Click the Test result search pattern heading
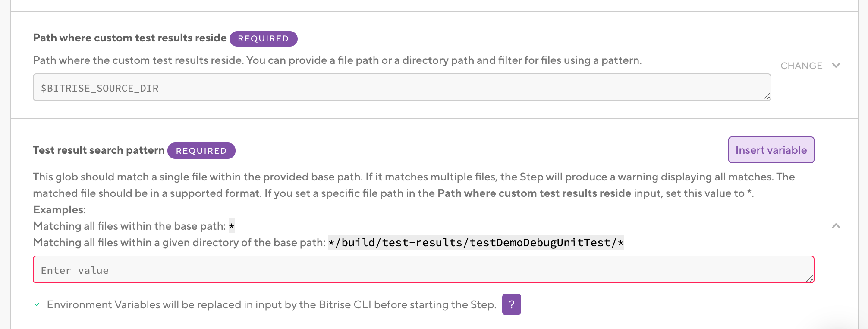Image resolution: width=868 pixels, height=329 pixels. click(99, 150)
